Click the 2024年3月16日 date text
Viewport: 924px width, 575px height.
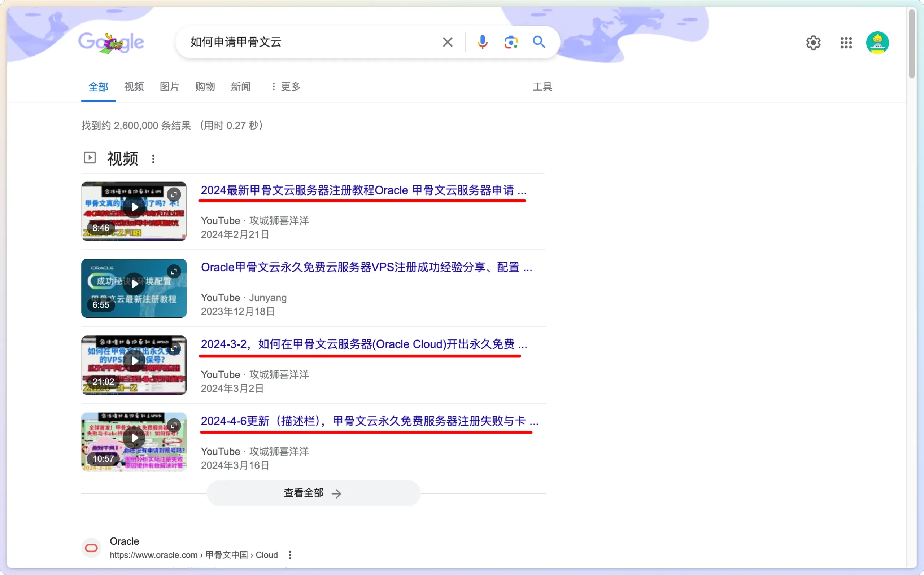[x=235, y=465]
